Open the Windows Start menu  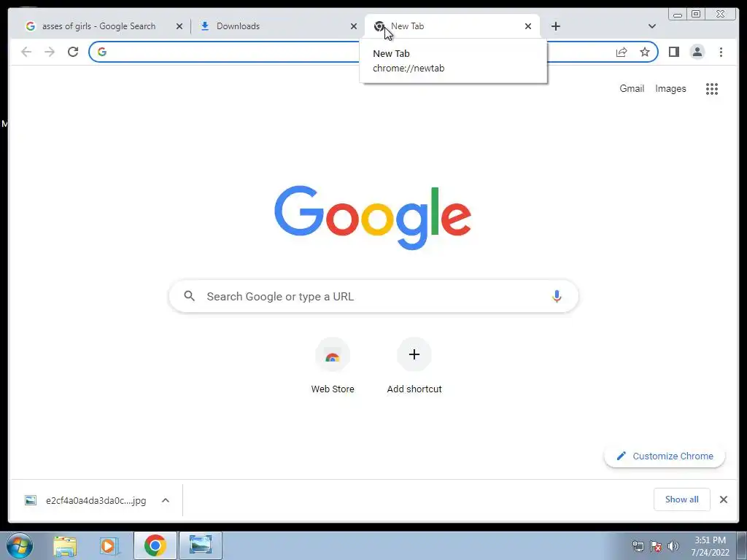click(x=20, y=545)
